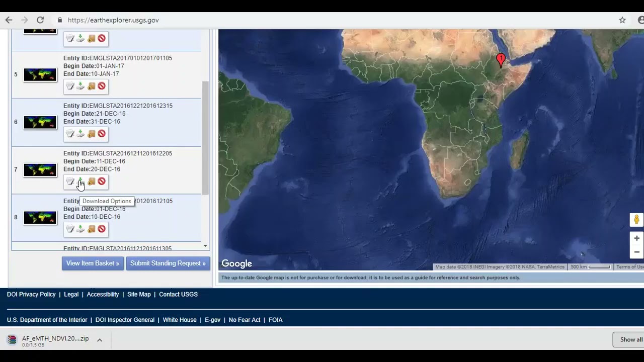This screenshot has width=644, height=362.
Task: Go forward in the browser
Action: pos(24,20)
